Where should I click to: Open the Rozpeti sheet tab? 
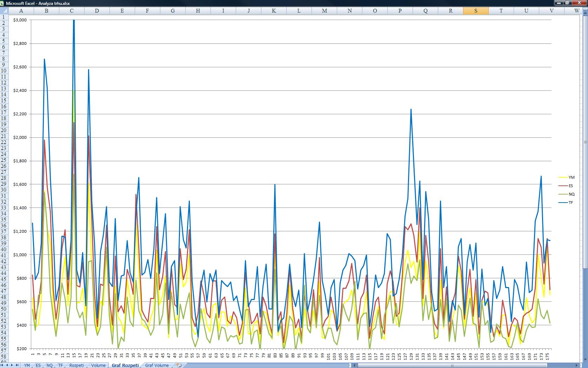76,365
